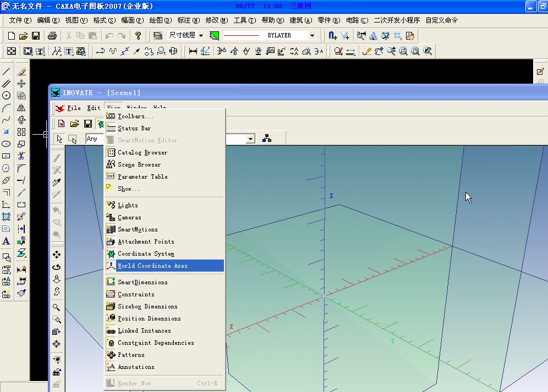The height and width of the screenshot is (392, 548).
Task: Click the save icon in INOVATE toolbar
Action: [x=87, y=124]
